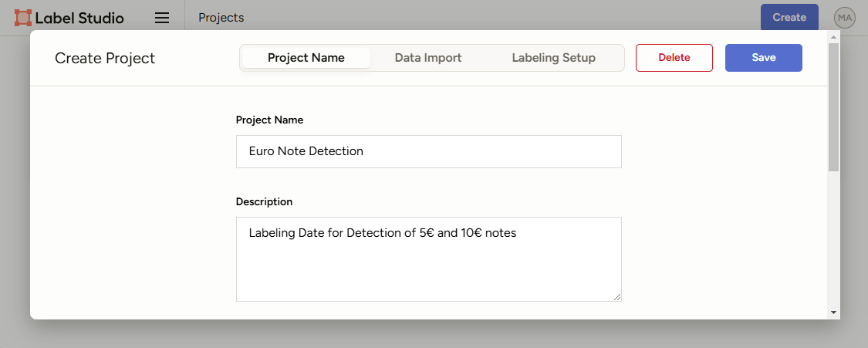The height and width of the screenshot is (348, 868).
Task: Open the Labeling Setup tab
Action: pyautogui.click(x=553, y=58)
